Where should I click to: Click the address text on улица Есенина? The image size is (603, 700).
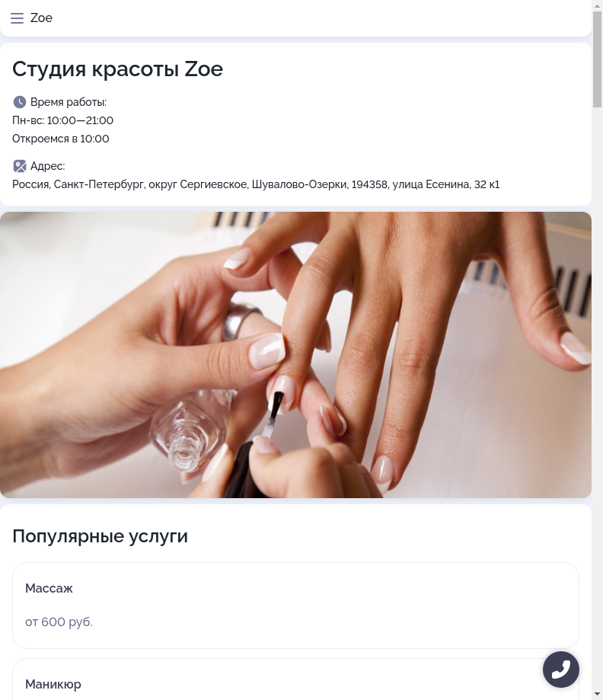click(256, 184)
